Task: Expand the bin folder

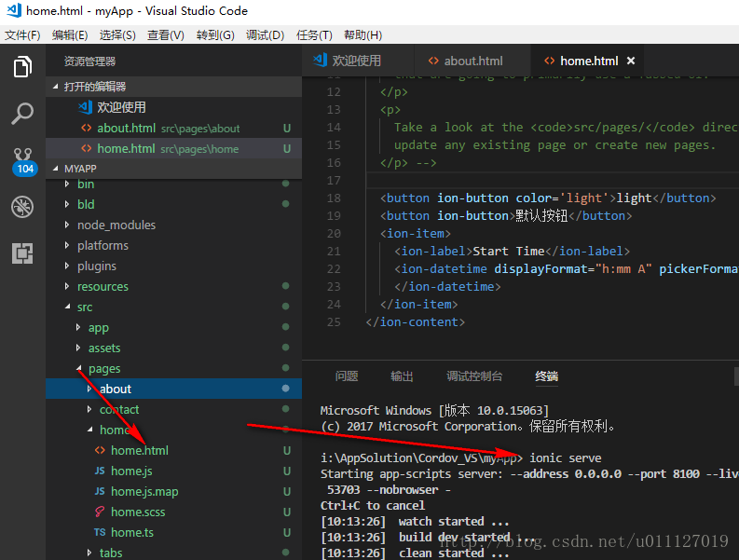Action: pos(173,184)
